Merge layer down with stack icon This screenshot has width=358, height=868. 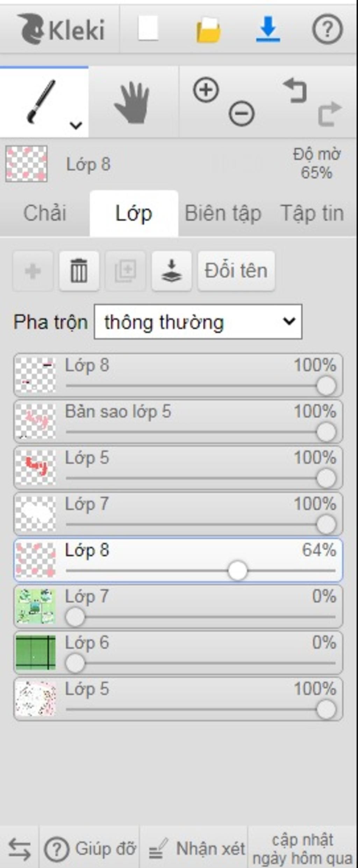pyautogui.click(x=171, y=271)
